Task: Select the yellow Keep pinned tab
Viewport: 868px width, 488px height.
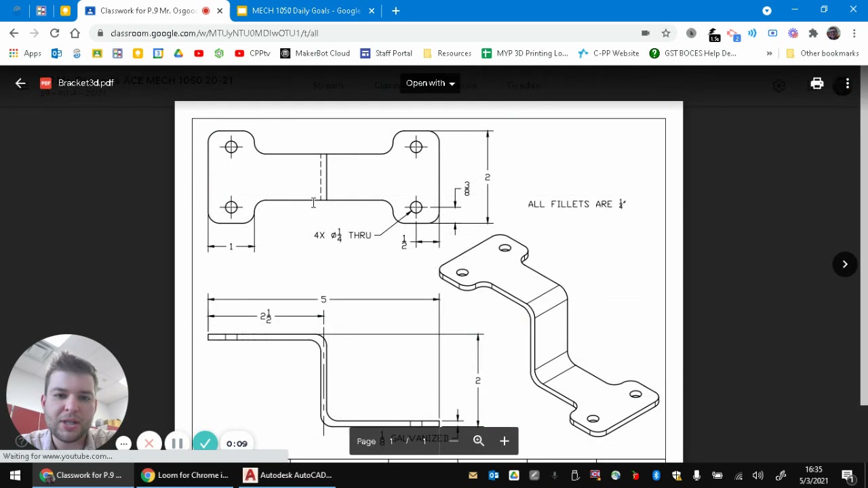Action: click(65, 11)
